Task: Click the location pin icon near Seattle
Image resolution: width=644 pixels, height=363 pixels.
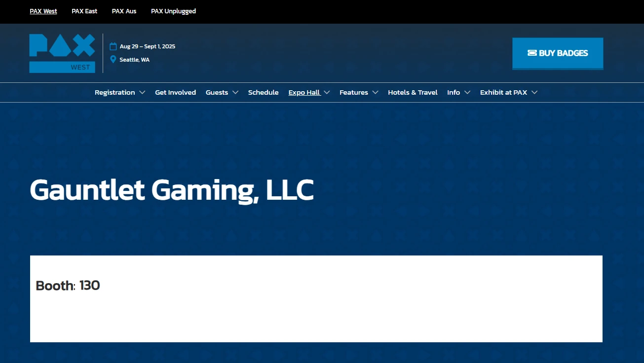Action: tap(113, 60)
